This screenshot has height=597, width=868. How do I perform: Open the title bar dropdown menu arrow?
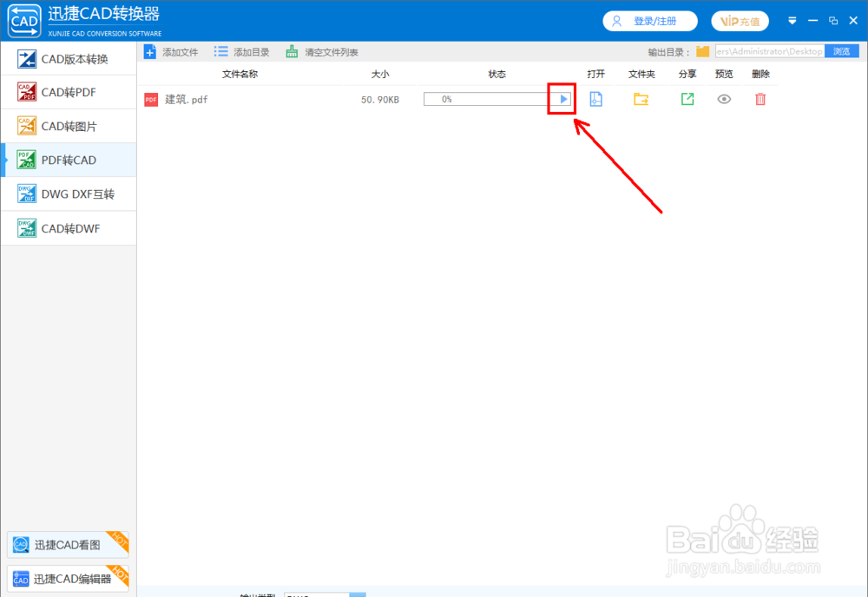[792, 21]
